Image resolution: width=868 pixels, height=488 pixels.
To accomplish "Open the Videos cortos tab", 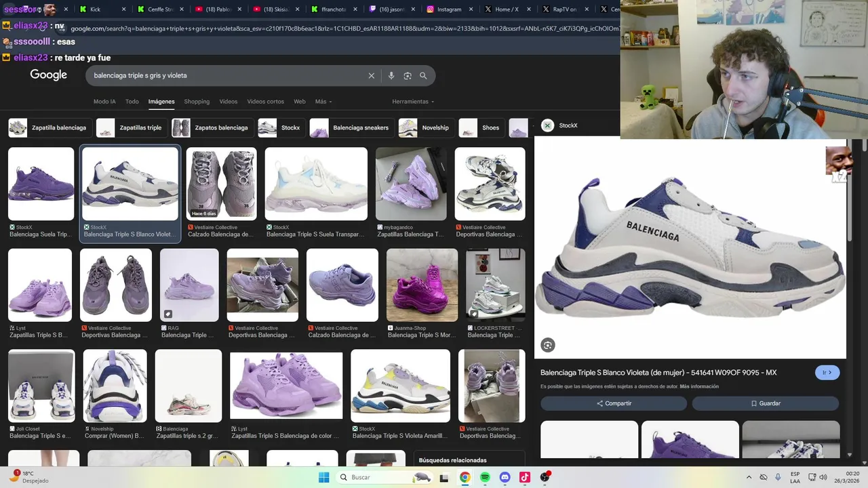I will [265, 102].
